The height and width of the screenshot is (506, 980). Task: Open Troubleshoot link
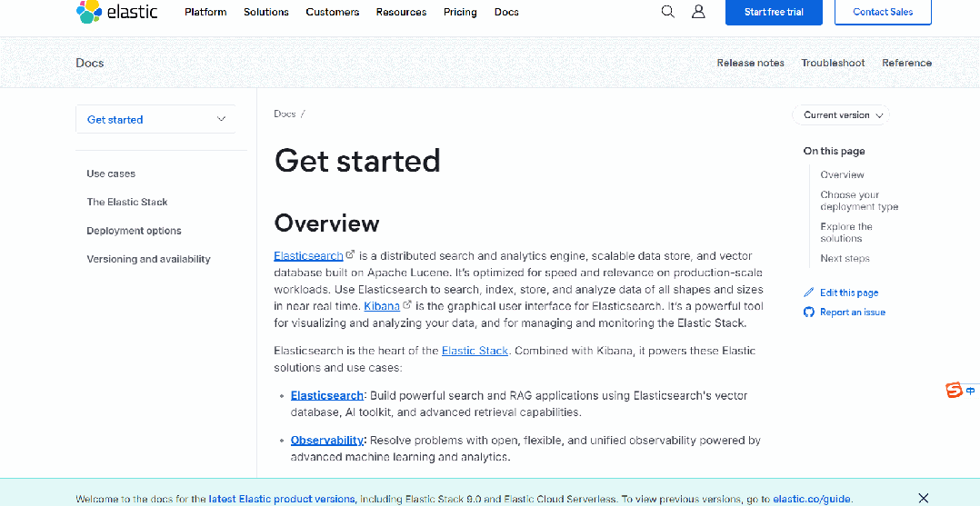[833, 63]
